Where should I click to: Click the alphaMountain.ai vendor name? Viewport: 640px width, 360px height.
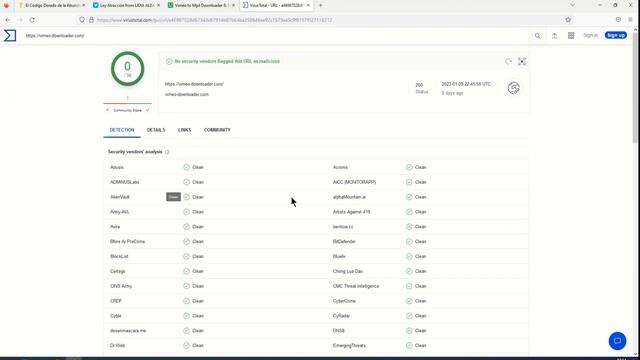point(349,197)
